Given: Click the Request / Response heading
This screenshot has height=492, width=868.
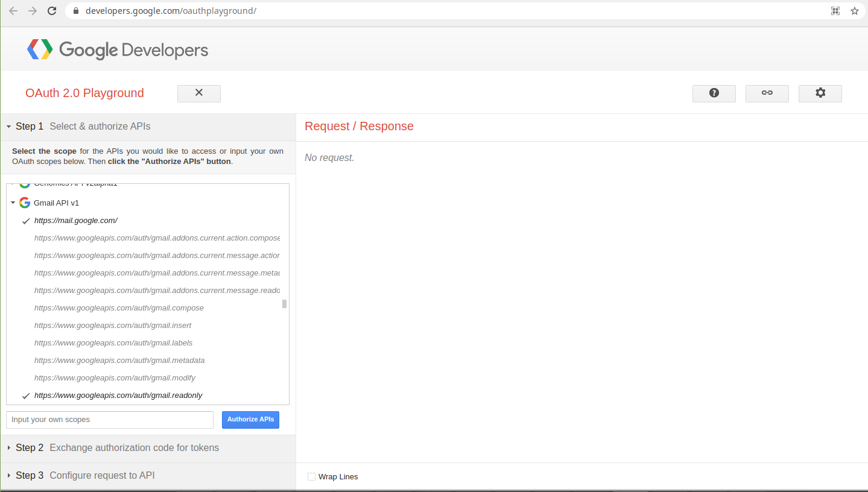Looking at the screenshot, I should tap(359, 126).
